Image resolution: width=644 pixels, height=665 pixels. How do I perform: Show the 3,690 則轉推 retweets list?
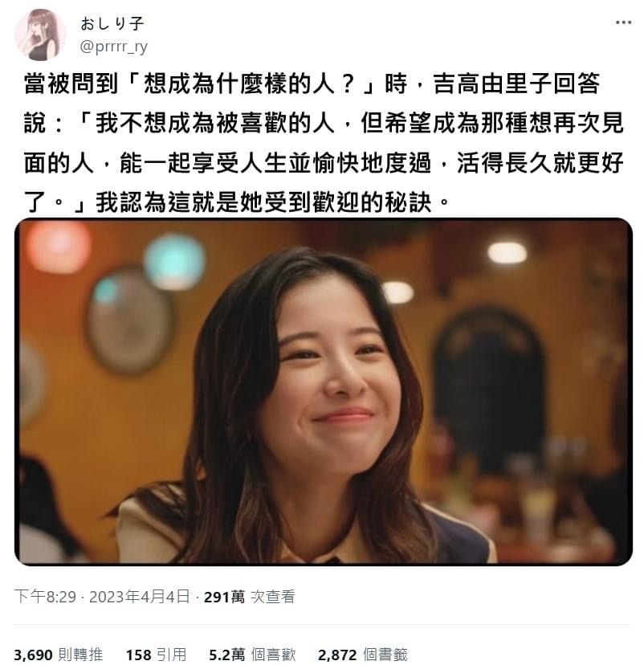[x=59, y=655]
